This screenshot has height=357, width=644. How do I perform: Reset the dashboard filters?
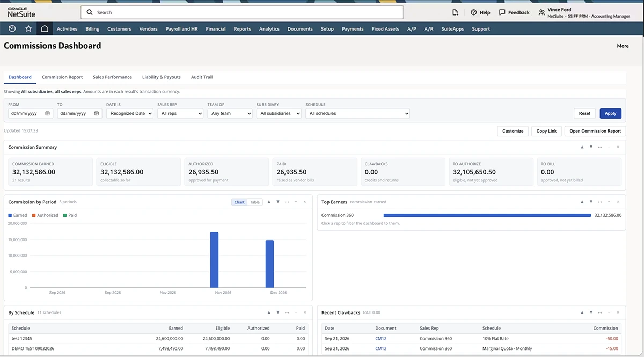[x=585, y=113]
